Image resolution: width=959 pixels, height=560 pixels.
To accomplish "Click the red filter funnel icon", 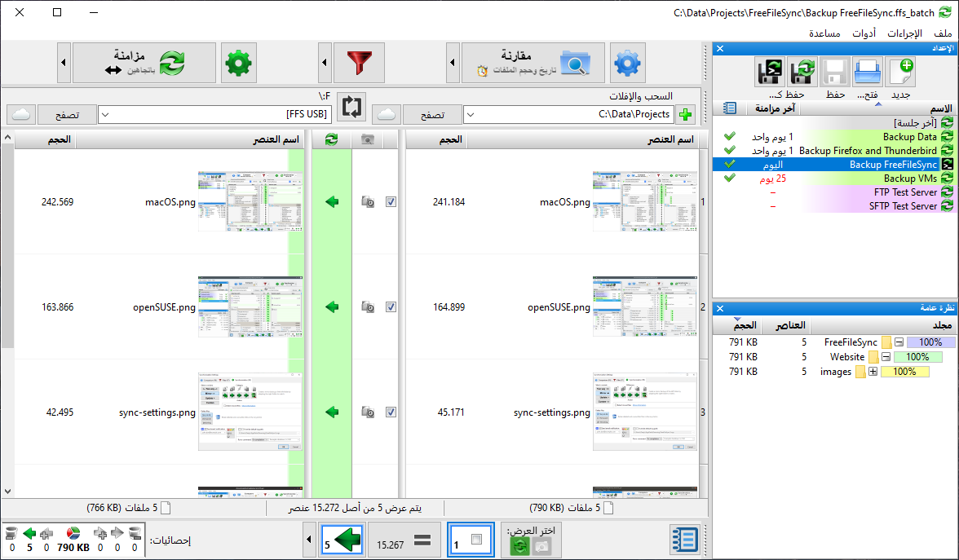I will point(358,63).
